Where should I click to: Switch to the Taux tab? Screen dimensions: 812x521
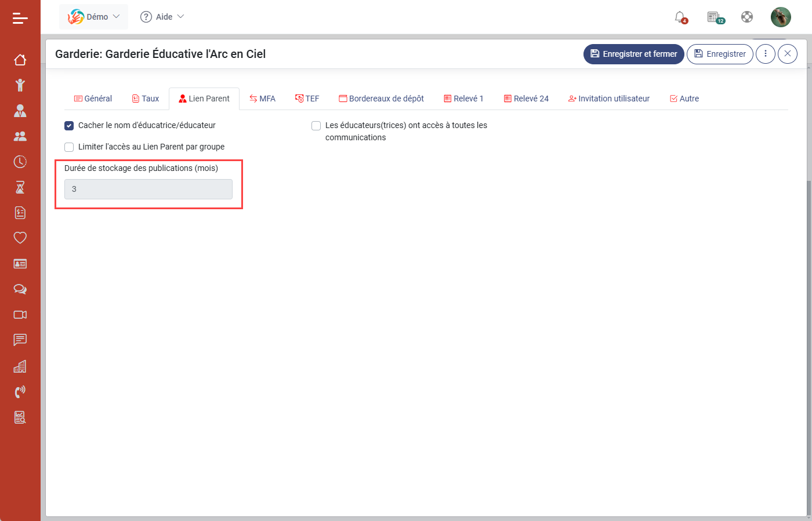[x=146, y=99]
